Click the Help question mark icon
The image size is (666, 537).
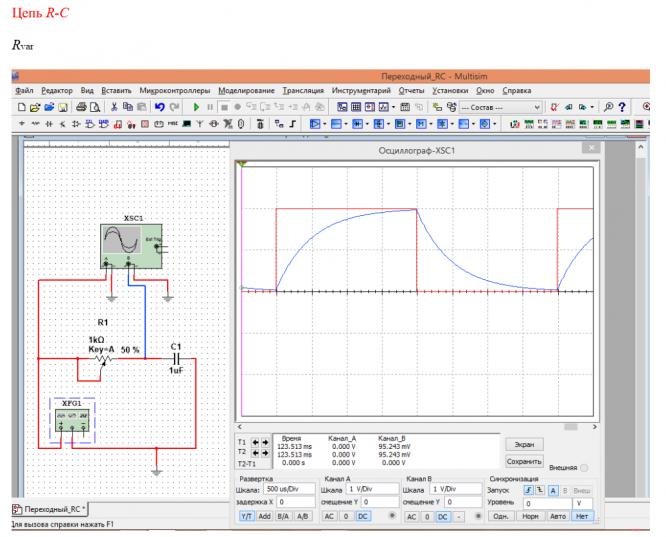click(622, 106)
